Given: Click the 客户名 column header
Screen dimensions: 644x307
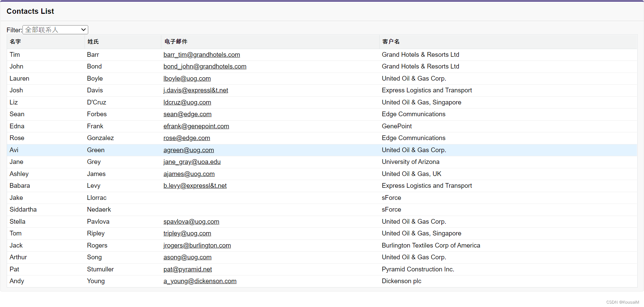Looking at the screenshot, I should (390, 42).
